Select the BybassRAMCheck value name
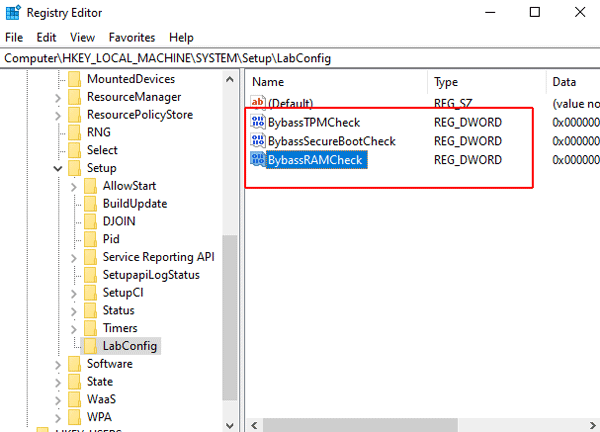 point(316,160)
